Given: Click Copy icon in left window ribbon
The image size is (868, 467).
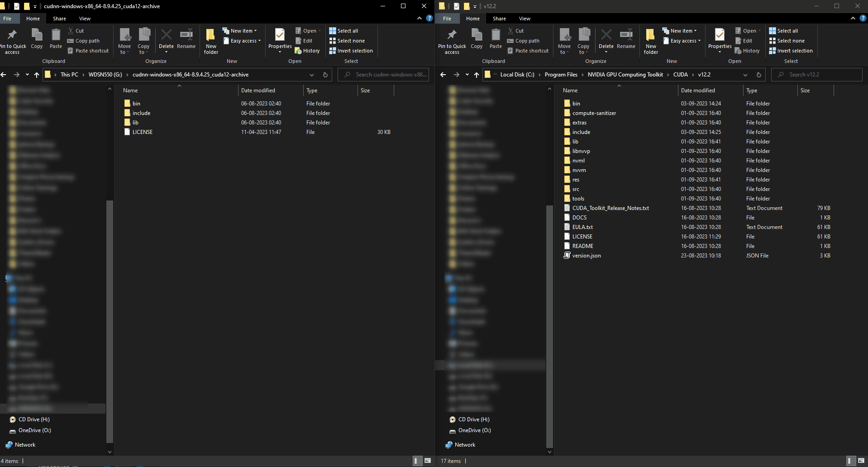Looking at the screenshot, I should click(x=37, y=38).
